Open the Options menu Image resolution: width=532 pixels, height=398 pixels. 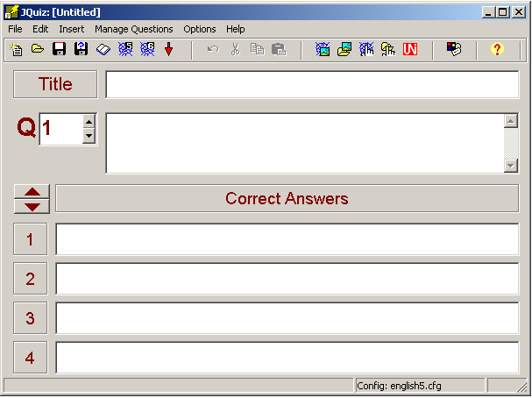(200, 29)
